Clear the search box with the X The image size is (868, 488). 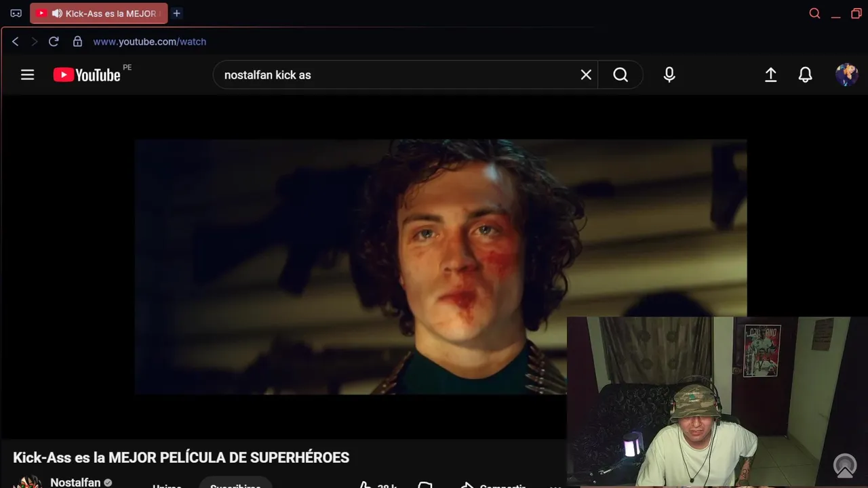pos(586,75)
